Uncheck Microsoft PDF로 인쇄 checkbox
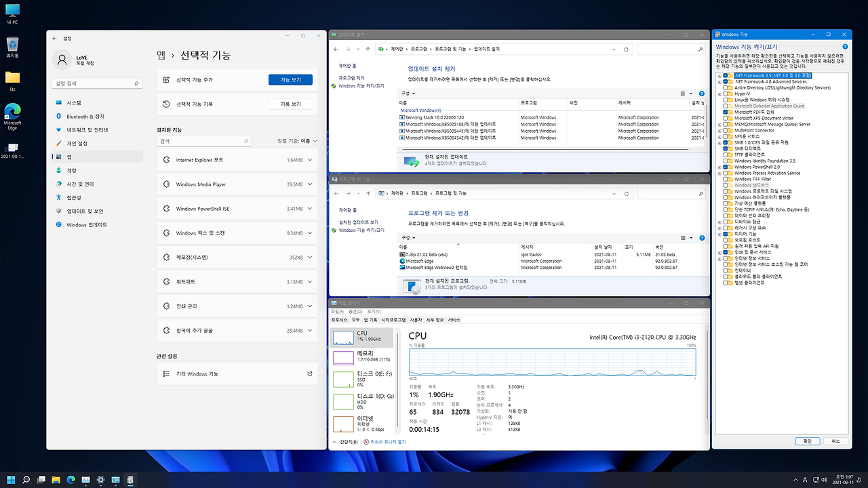 click(726, 112)
